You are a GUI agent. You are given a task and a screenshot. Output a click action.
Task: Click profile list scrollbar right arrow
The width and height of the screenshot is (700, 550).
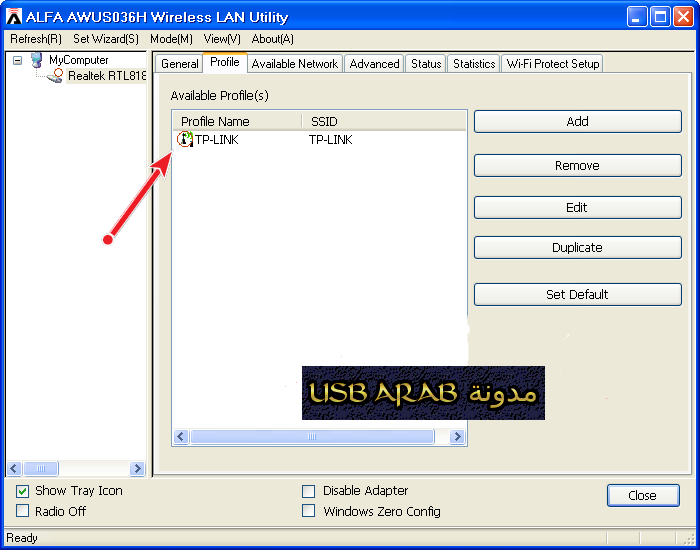(457, 436)
